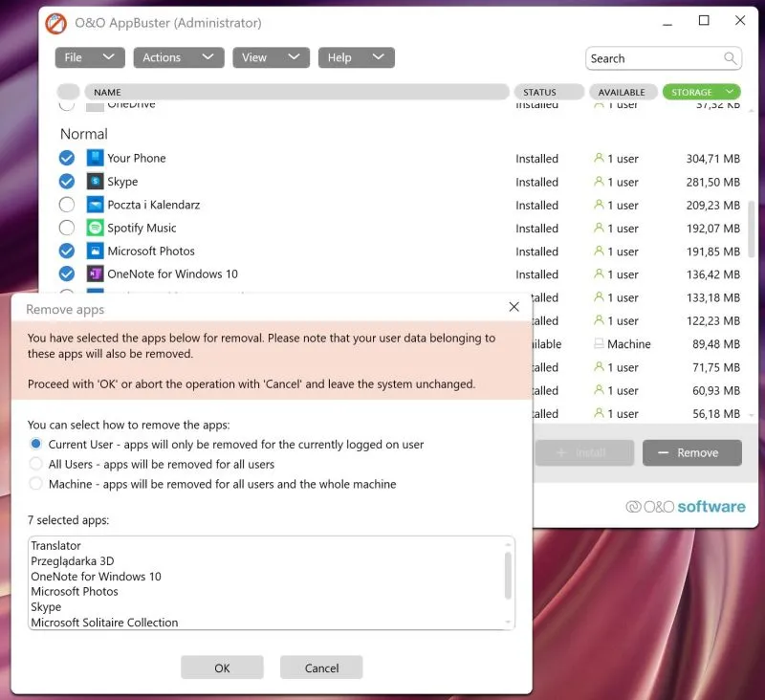The image size is (765, 700).
Task: Check the Spotify Music checkbox
Action: (x=67, y=228)
